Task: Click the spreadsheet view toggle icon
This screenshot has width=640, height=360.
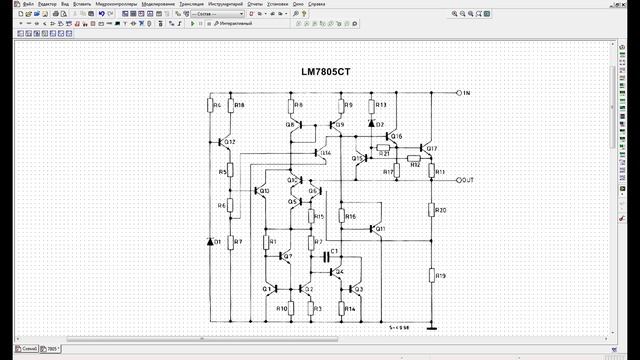Action: click(133, 14)
